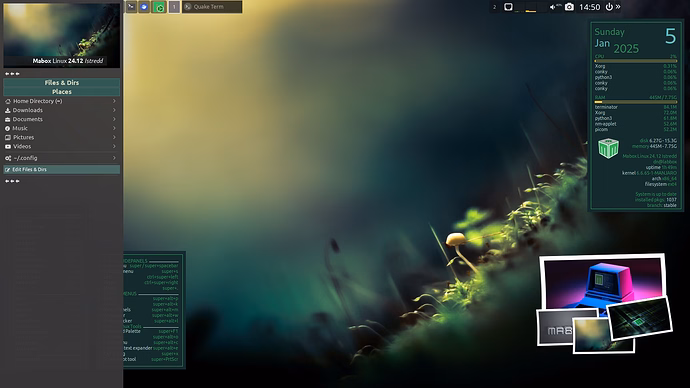Image resolution: width=690 pixels, height=388 pixels.
Task: Click the nm-applet process entry
Action: coord(635,124)
